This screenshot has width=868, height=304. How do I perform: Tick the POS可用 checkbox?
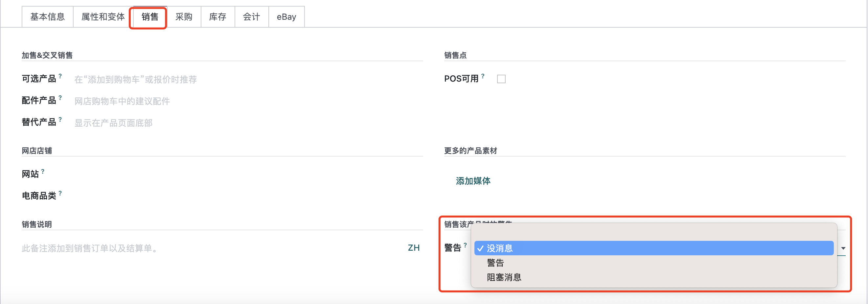pos(501,79)
